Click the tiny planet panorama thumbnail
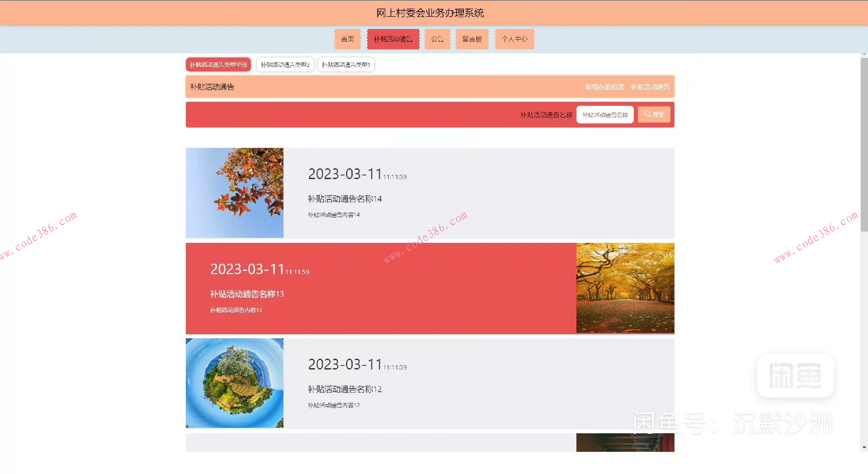This screenshot has height=474, width=868. point(234,383)
